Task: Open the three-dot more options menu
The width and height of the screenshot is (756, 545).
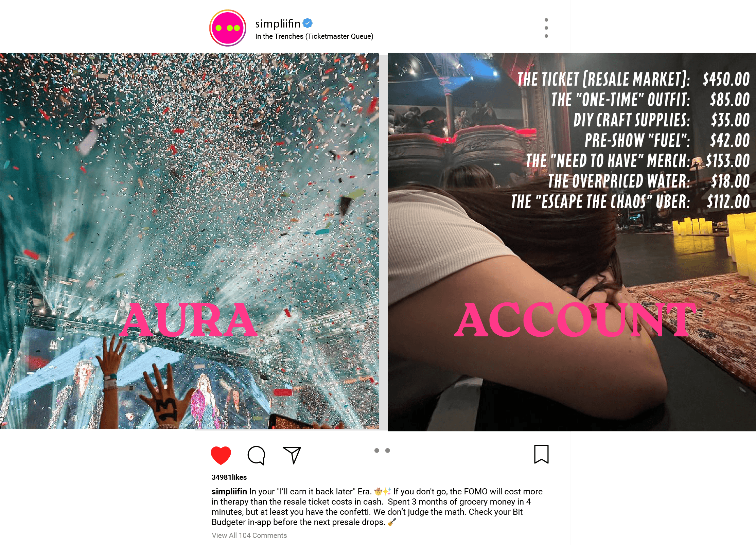Action: (546, 28)
